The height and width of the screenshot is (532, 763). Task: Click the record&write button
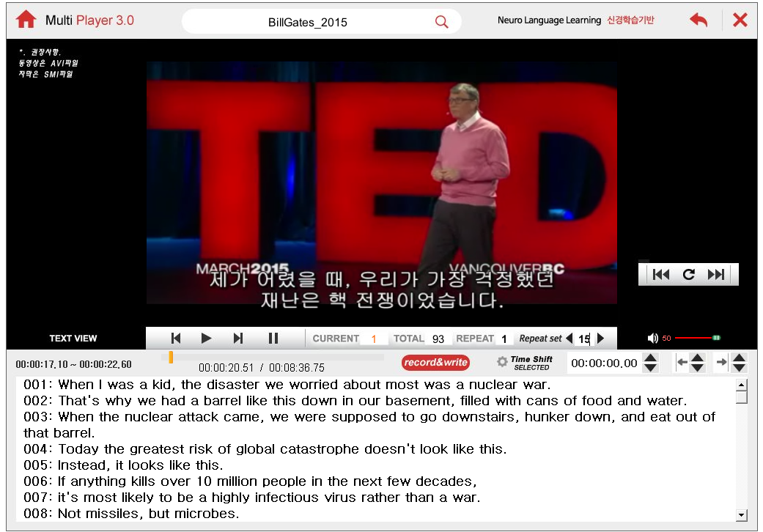pos(435,362)
